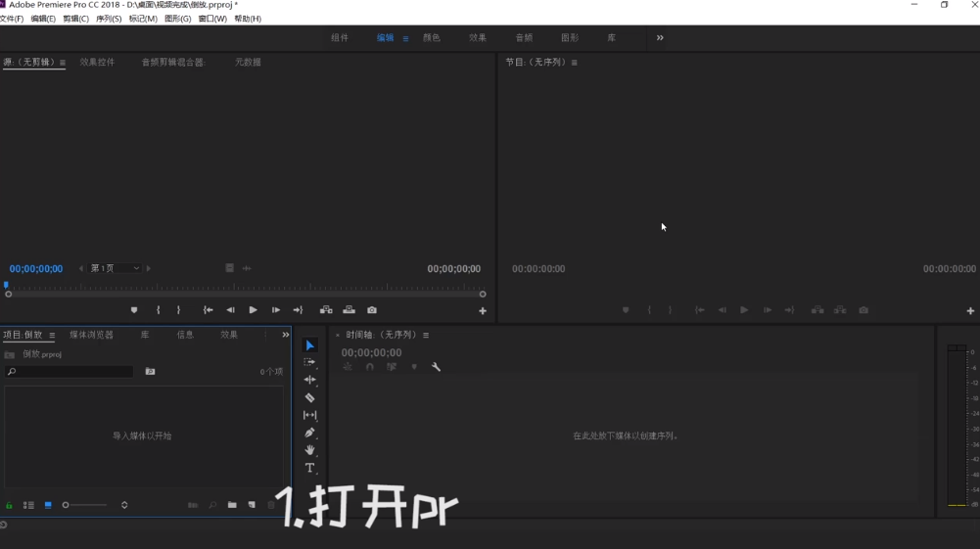Toggle project read-only lock icon
The height and width of the screenshot is (549, 980).
[10, 505]
